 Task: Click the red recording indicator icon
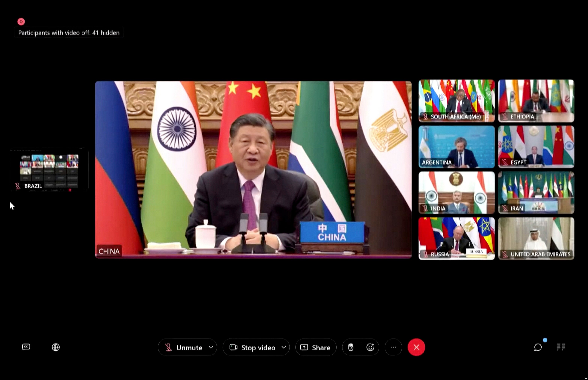[21, 22]
